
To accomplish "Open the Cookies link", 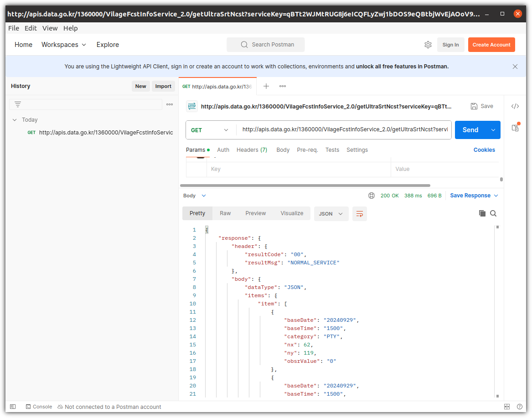I will (x=484, y=150).
